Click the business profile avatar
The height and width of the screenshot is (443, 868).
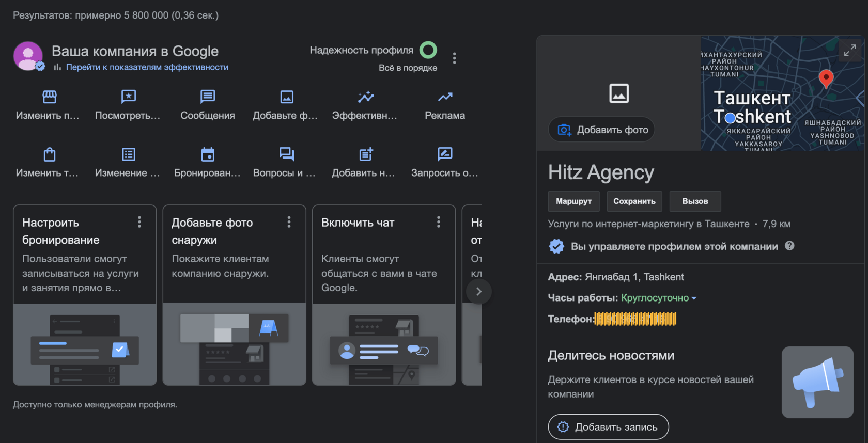point(28,56)
